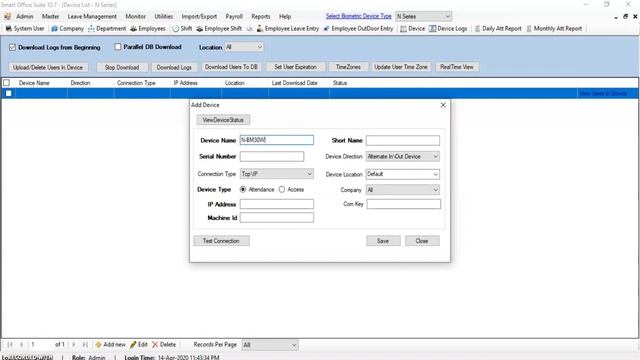The image size is (640, 360).
Task: Click Close button in Add Device
Action: [422, 241]
